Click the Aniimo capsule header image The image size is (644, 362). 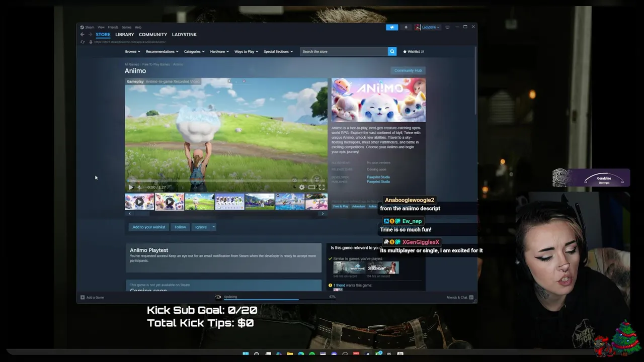point(378,100)
